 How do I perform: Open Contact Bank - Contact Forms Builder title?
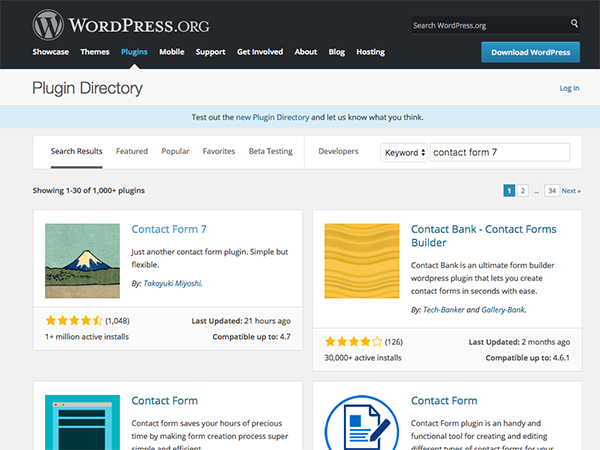[484, 236]
